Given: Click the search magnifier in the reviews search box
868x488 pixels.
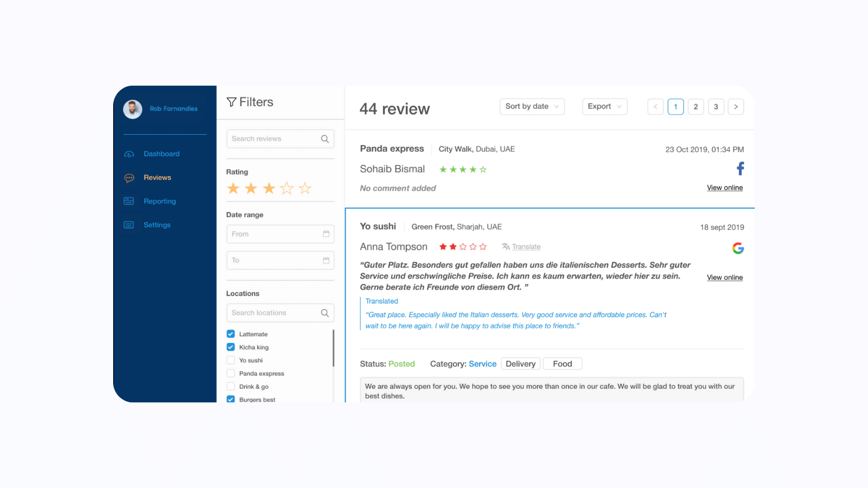Looking at the screenshot, I should click(x=324, y=138).
